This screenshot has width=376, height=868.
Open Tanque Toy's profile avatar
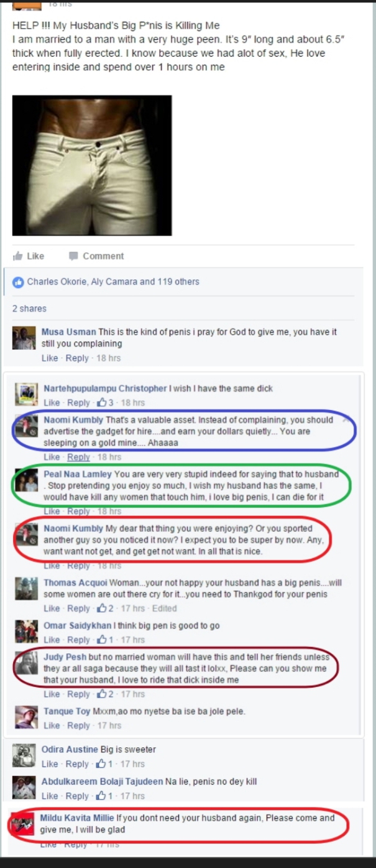click(x=26, y=717)
